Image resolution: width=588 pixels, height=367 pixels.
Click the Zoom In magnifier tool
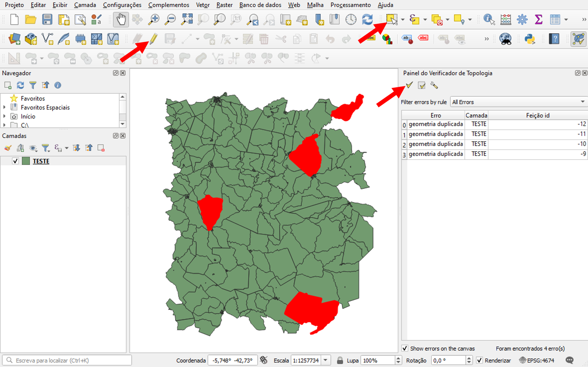tap(153, 20)
